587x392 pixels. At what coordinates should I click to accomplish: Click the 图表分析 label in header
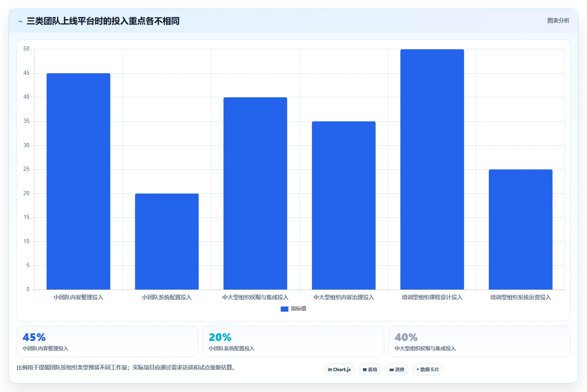tap(558, 20)
